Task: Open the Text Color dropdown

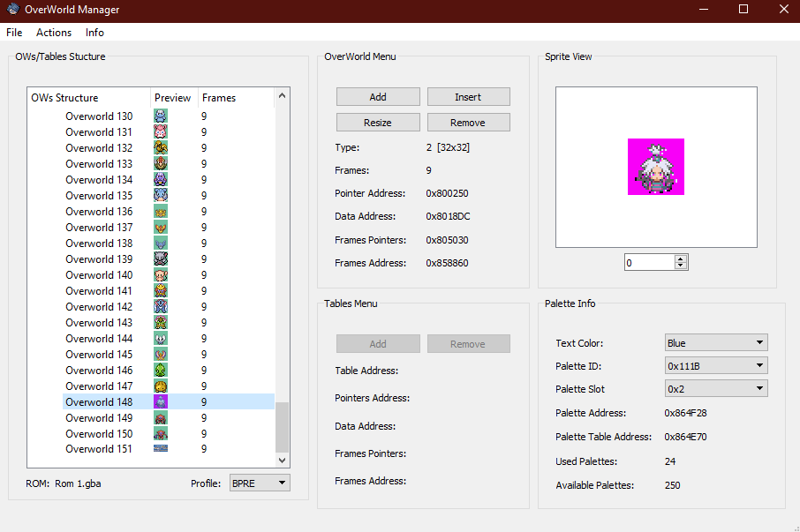Action: point(715,343)
